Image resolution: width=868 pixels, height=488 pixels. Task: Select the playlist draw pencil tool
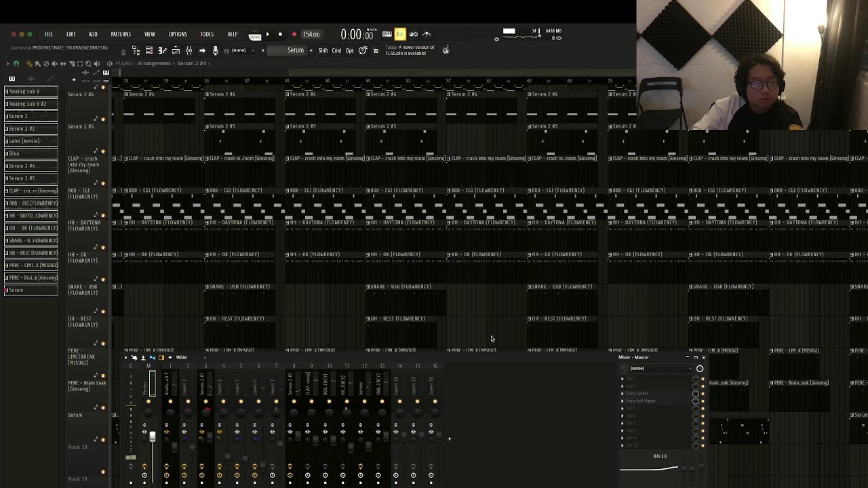coord(29,64)
